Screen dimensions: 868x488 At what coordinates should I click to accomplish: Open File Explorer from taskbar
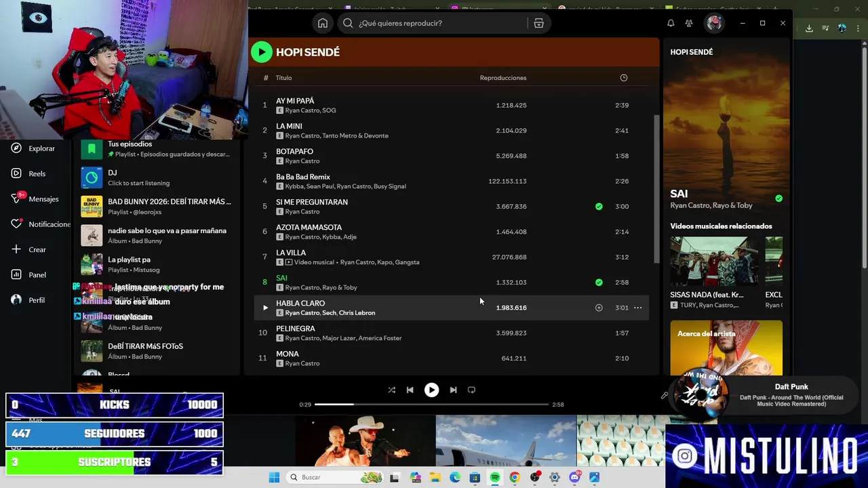[x=435, y=477]
